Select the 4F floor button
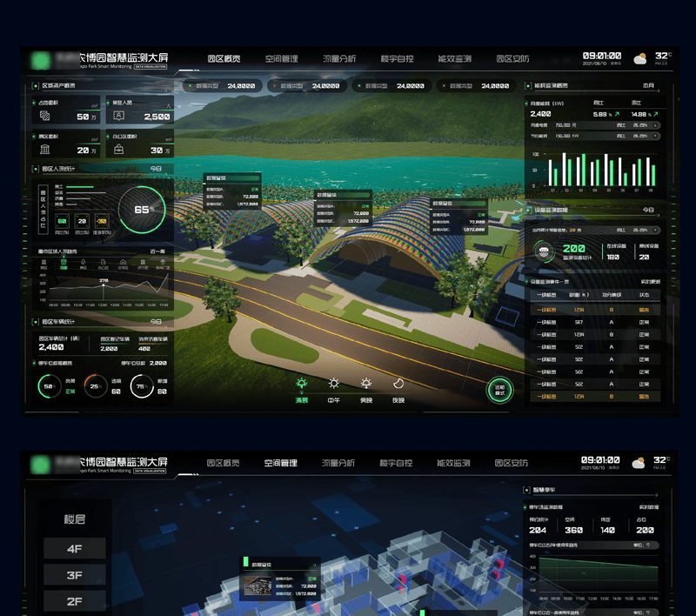Viewport: 696px width, 616px height. pos(74,548)
